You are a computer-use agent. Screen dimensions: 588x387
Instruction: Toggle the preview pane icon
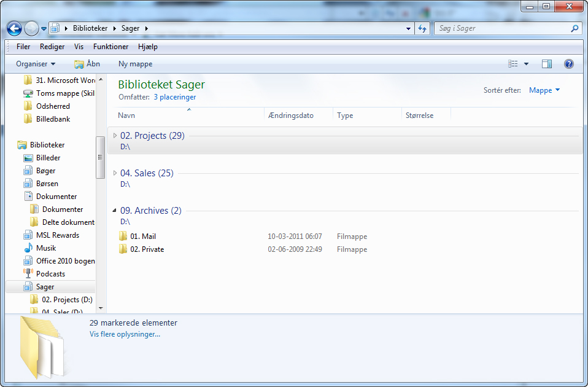pos(547,64)
